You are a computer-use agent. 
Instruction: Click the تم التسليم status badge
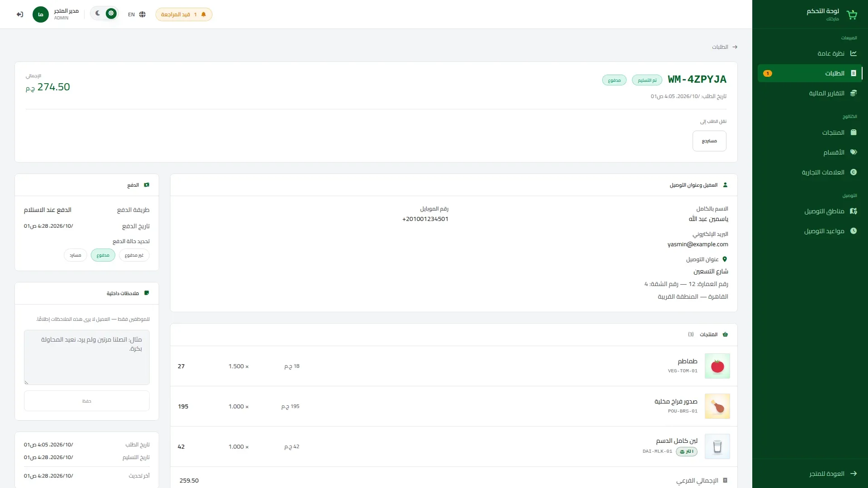(x=647, y=80)
